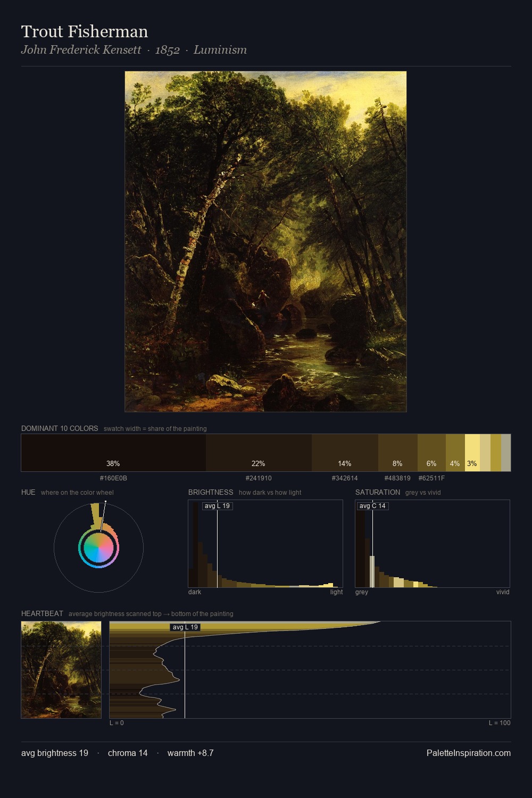
Task: Click the DOMINANT 10 COLORS heading
Action: click(x=60, y=428)
